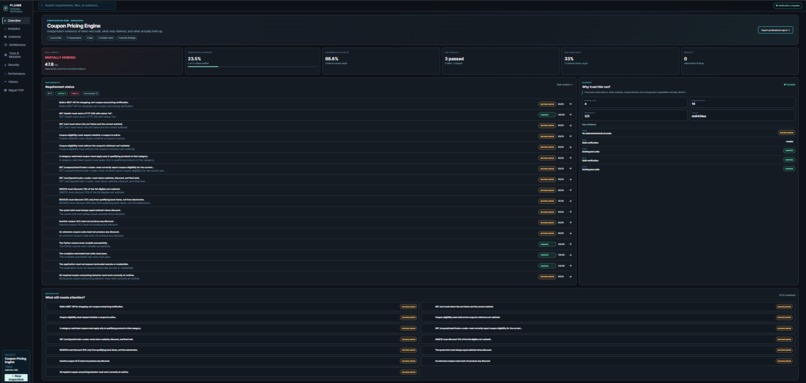Expand the GET /health requirement row
806x383 pixels.
tap(309, 115)
